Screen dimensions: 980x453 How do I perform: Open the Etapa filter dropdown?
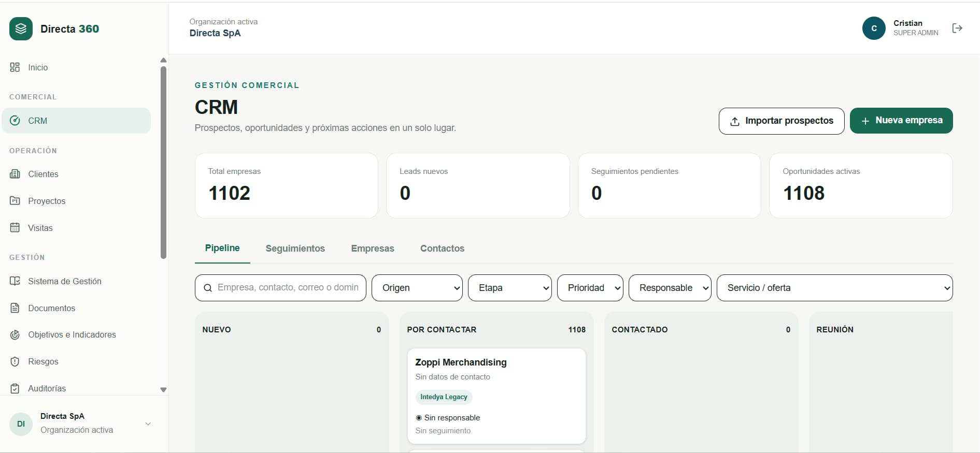pyautogui.click(x=510, y=288)
